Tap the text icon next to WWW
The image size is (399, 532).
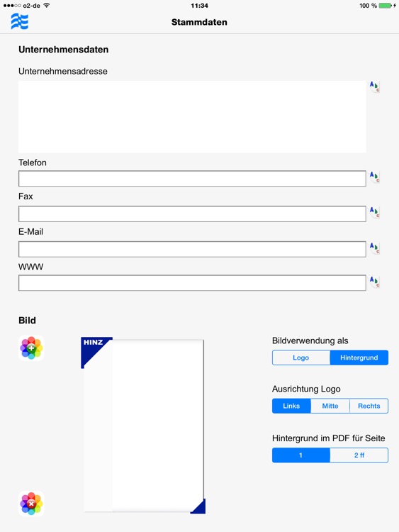374,282
